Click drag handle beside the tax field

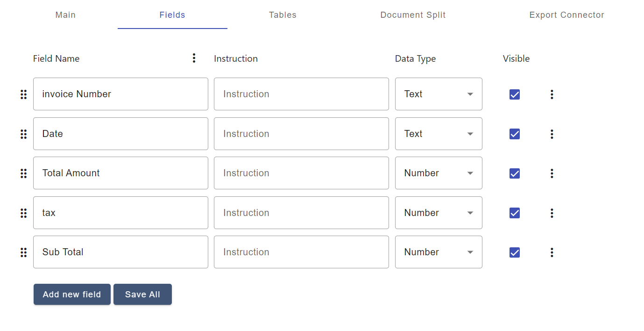(23, 213)
